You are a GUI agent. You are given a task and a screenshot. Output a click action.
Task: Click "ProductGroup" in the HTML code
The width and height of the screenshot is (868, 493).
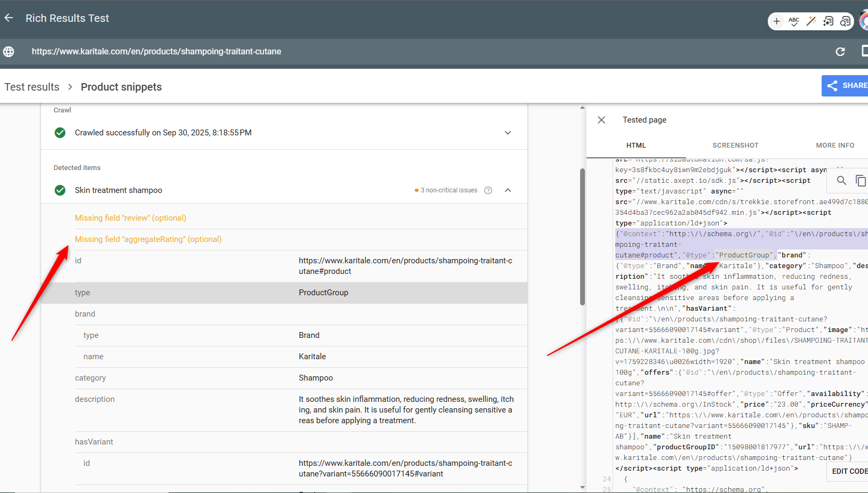coord(744,255)
